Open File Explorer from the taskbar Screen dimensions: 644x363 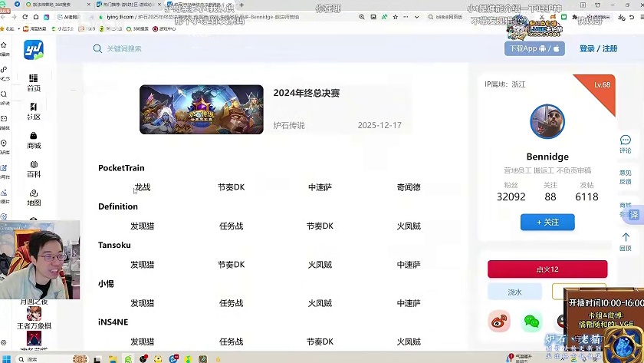pos(113,359)
